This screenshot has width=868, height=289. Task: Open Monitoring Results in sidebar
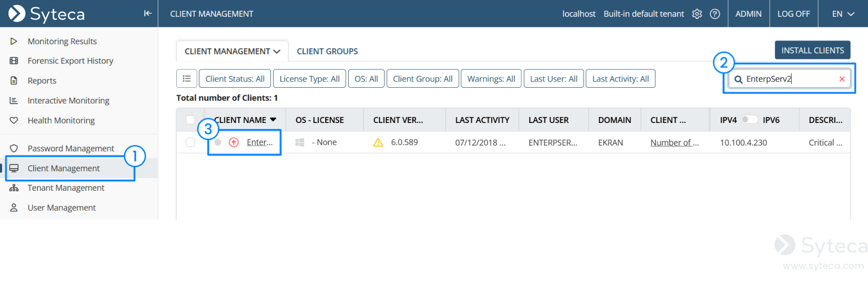[x=62, y=42]
